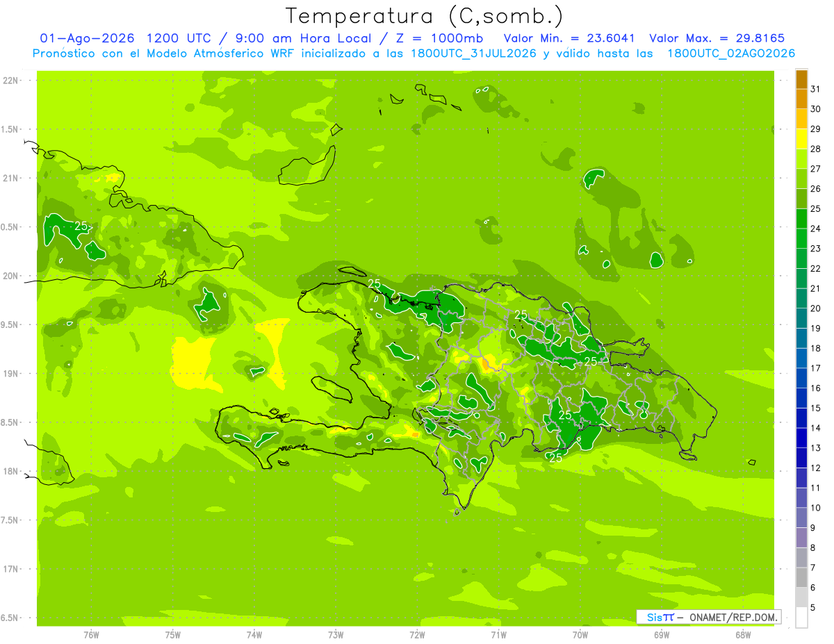Click the 73W longitude axis label
The width and height of the screenshot is (834, 644).
pyautogui.click(x=336, y=634)
